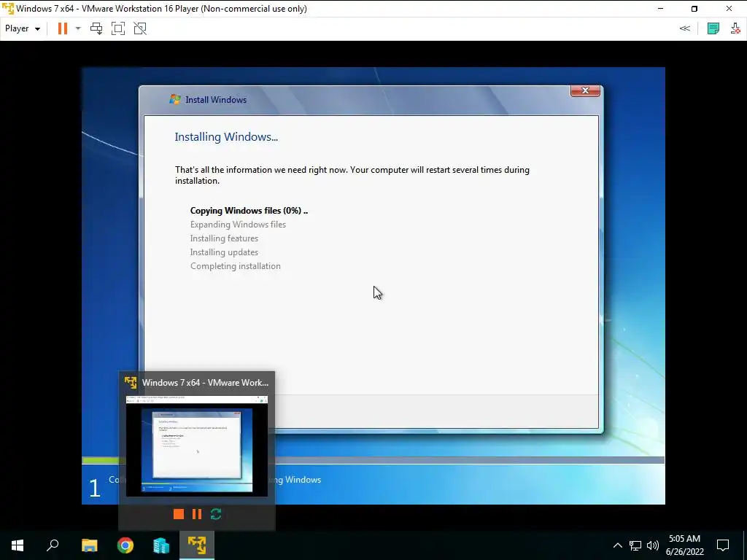747x560 pixels.
Task: Close the Install Windows dialog
Action: (x=585, y=90)
